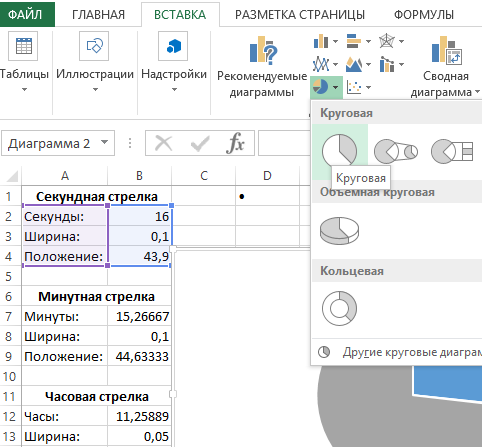
Task: Expand the bar chart dropdown arrow
Action: tap(368, 41)
